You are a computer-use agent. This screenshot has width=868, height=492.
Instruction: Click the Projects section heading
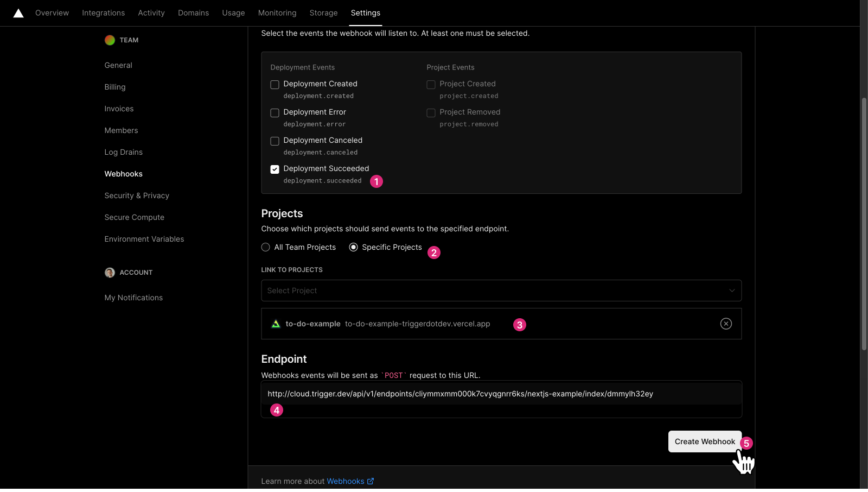coord(282,213)
